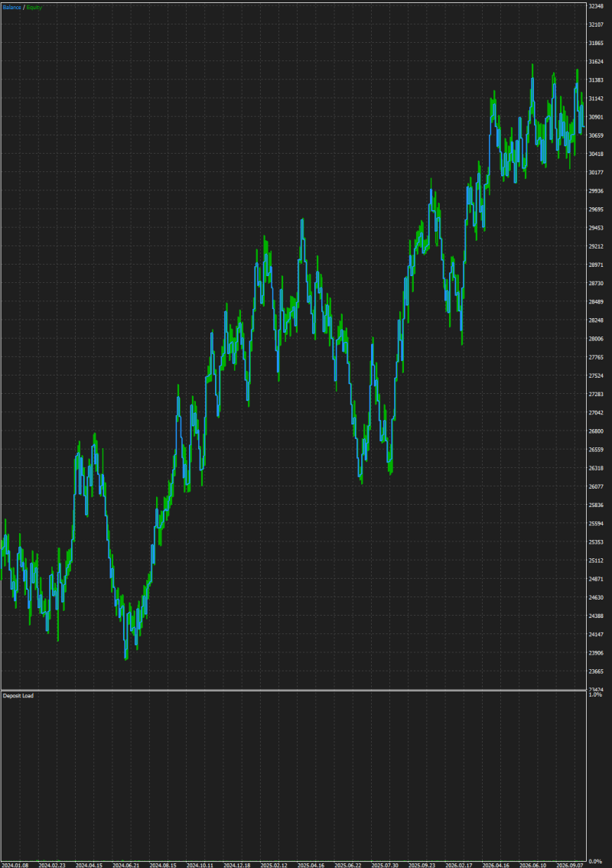Click the 26318 axis value

coord(596,468)
